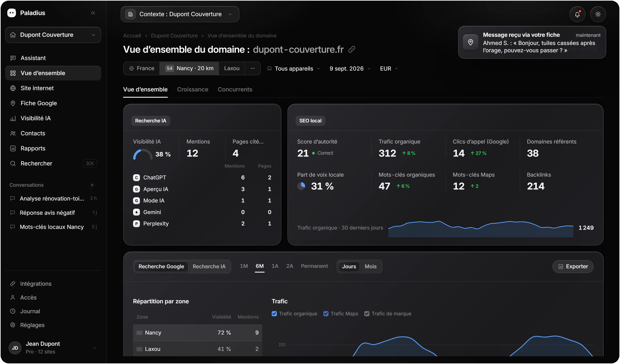Add a new conversation with plus icon
This screenshot has height=364, width=620.
coord(92,185)
